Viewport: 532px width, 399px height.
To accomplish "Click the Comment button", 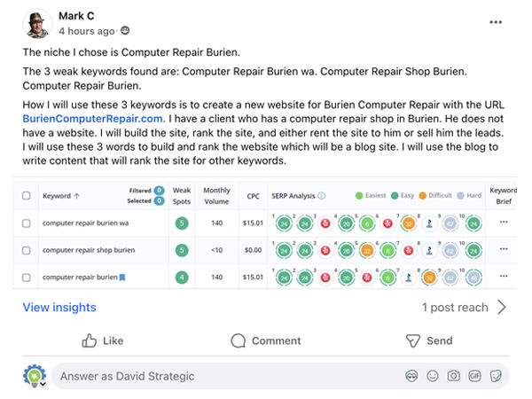I will 266,340.
